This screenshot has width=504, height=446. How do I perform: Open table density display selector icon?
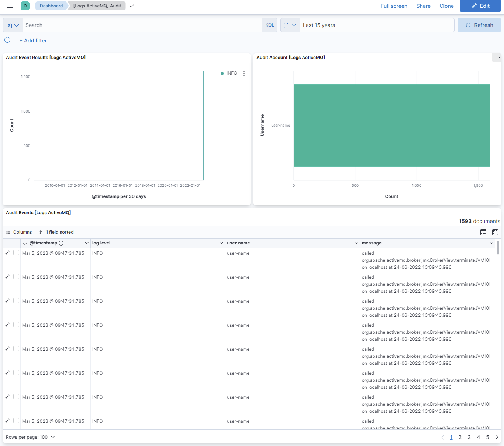tap(483, 232)
